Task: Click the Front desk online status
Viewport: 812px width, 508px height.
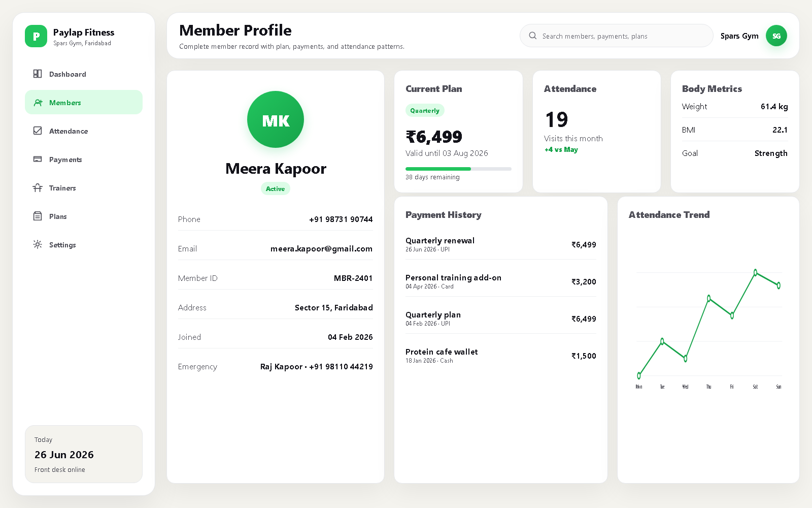Action: coord(60,469)
